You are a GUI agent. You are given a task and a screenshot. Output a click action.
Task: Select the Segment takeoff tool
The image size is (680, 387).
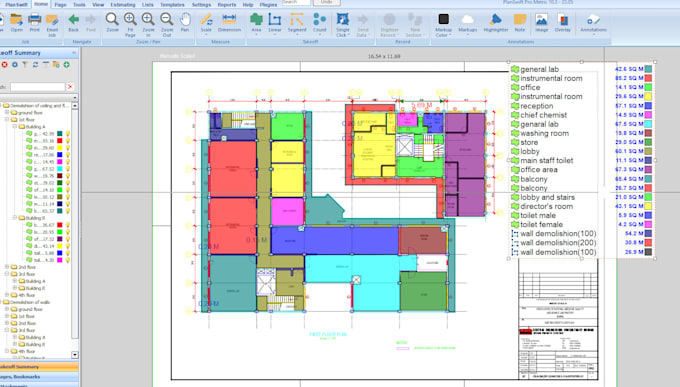click(x=297, y=24)
